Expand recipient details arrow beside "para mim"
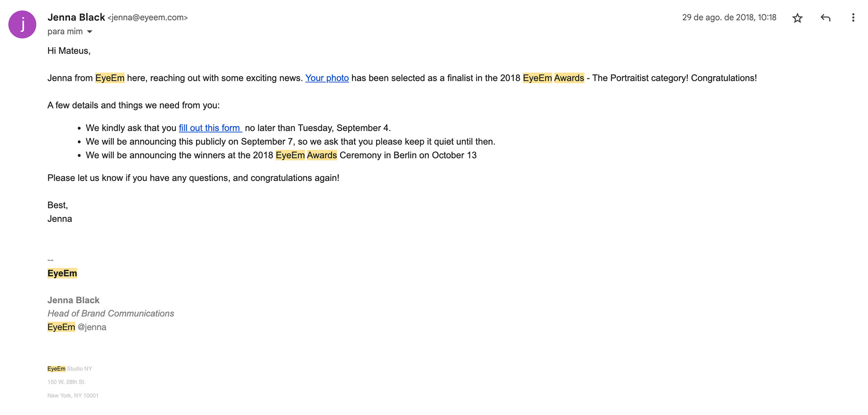The width and height of the screenshot is (868, 415). pos(90,32)
